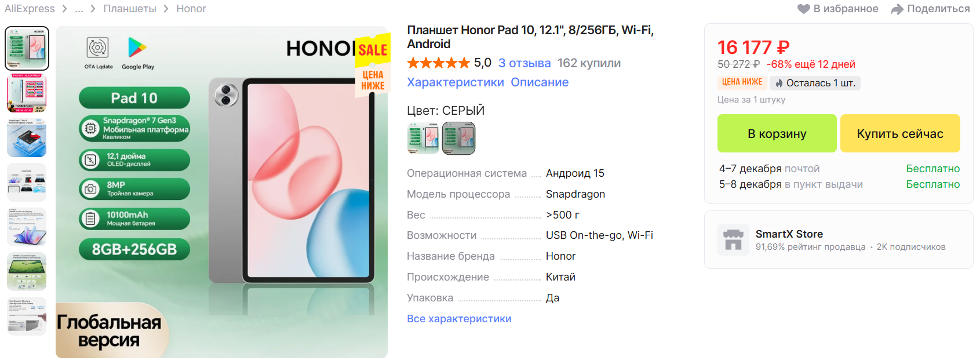
Task: Open the Honor breadcrumb link
Action: click(191, 9)
